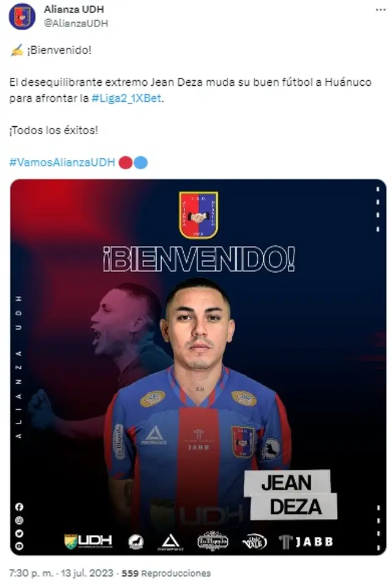The image size is (392, 584).
Task: Open the @AlianzaUDH handle link
Action: click(x=76, y=23)
